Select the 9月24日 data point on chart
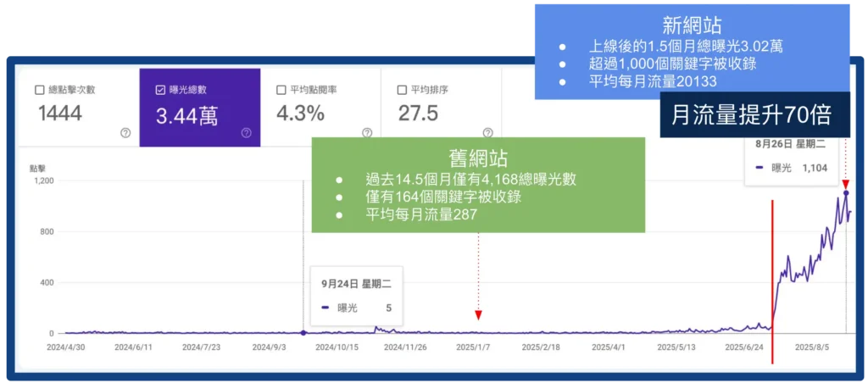 tap(303, 332)
